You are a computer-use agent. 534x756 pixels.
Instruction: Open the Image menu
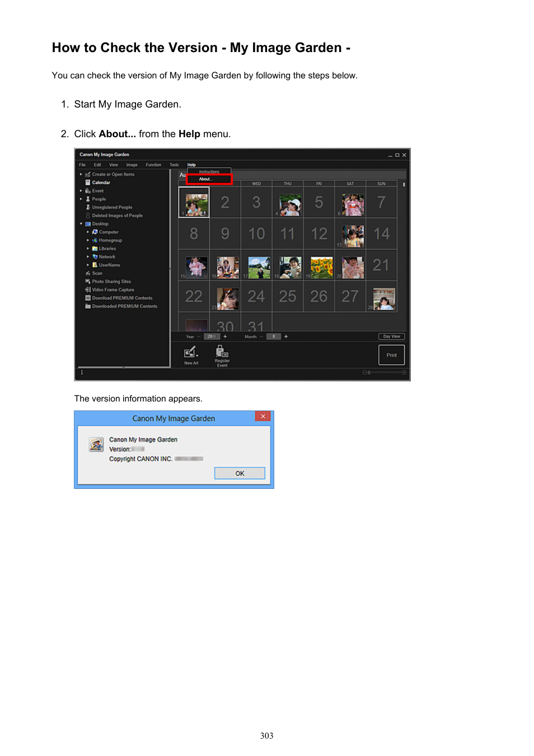[132, 165]
